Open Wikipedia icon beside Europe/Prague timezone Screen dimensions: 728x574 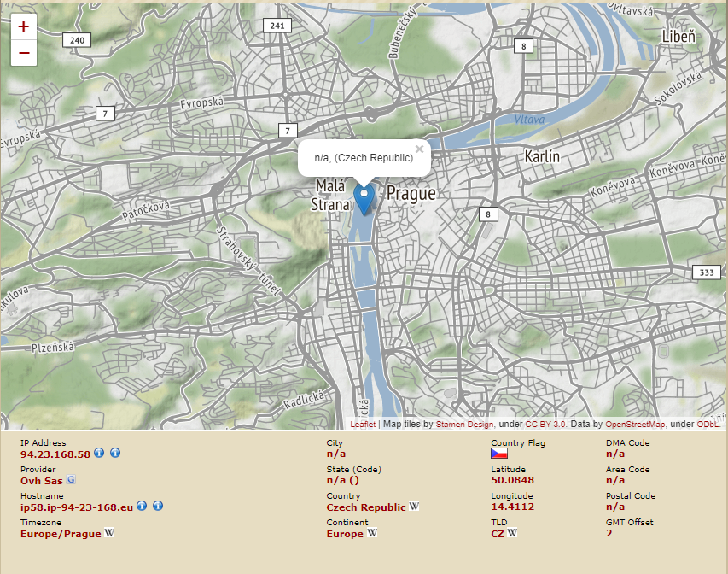click(x=109, y=533)
